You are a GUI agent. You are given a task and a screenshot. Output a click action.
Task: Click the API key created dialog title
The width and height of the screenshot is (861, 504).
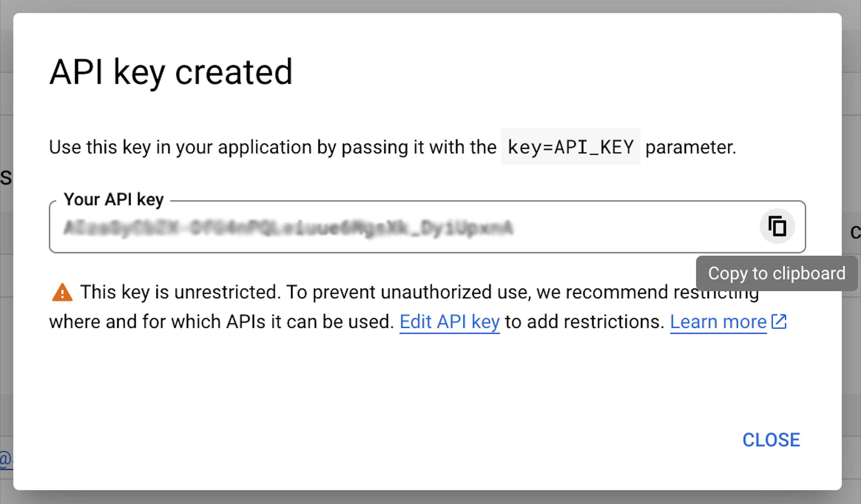coord(171,72)
